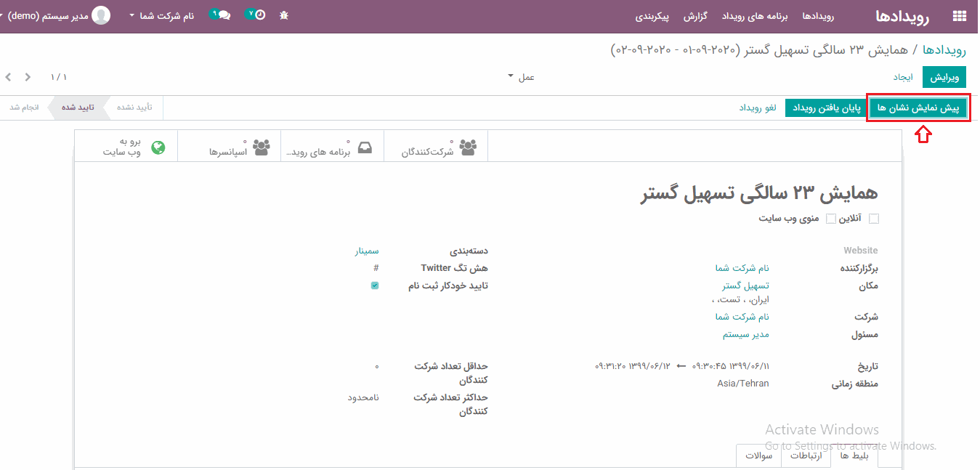Screen dimensions: 980x470
Task: Open the chat messages icon
Action: (x=221, y=15)
